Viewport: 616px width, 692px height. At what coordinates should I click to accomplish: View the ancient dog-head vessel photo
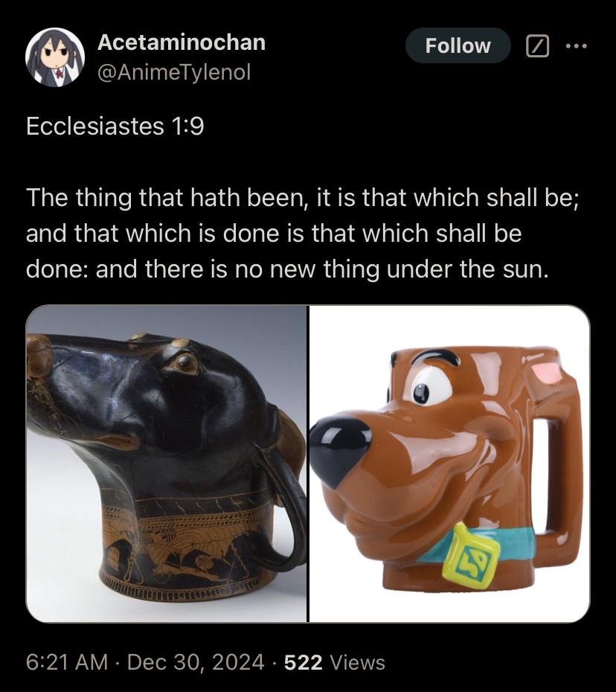point(167,464)
